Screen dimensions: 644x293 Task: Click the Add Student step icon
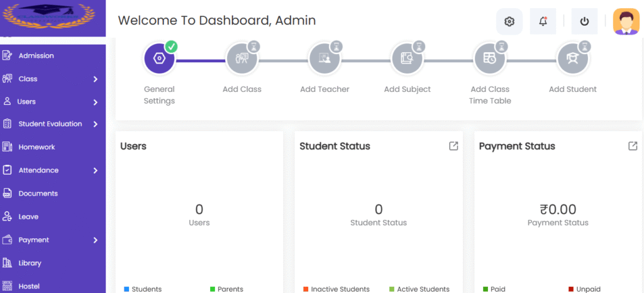point(572,58)
